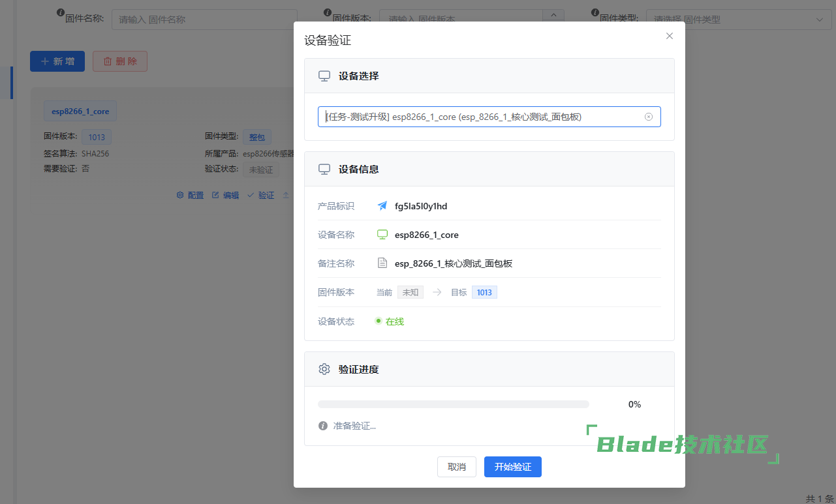The image size is (836, 504).
Task: Click the monitor icon beside 设备选择
Action: click(x=324, y=76)
